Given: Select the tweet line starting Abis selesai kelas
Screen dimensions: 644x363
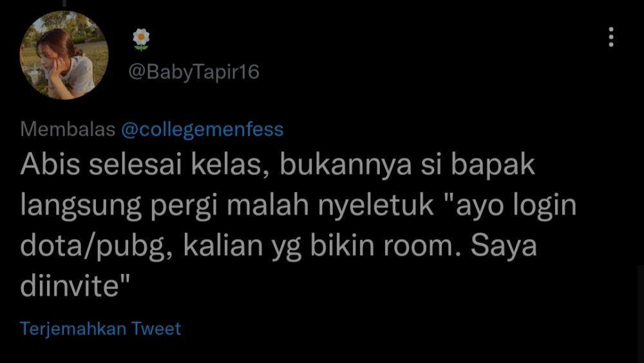Looking at the screenshot, I should click(x=278, y=164).
